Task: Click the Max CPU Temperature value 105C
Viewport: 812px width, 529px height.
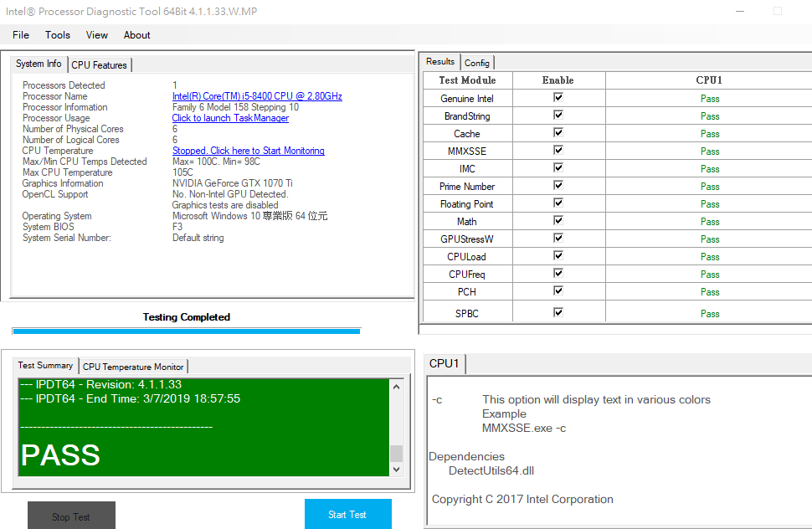Action: pyautogui.click(x=182, y=172)
